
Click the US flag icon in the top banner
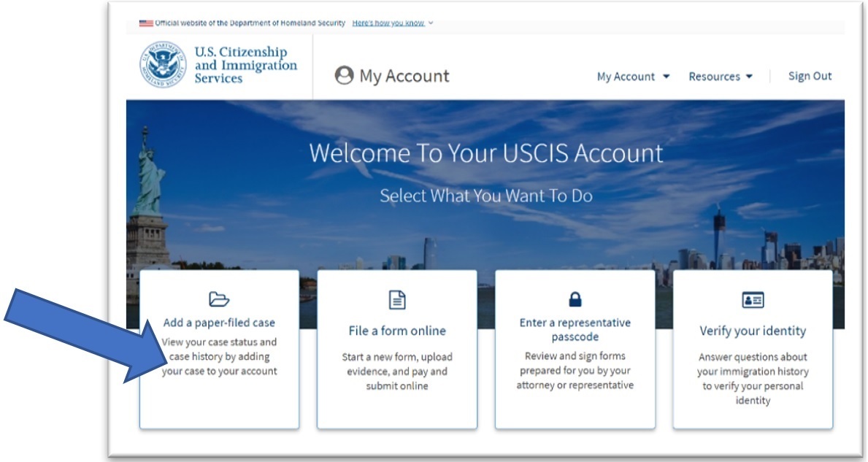[146, 23]
